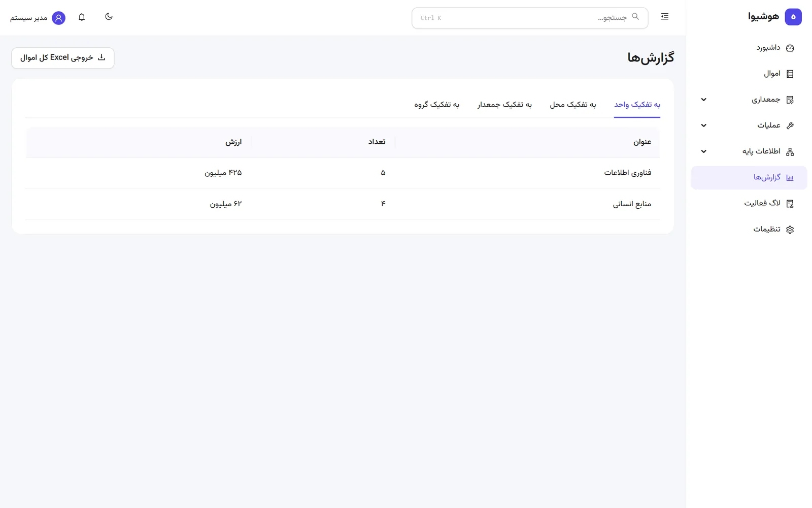Expand the عملیات menu chevron
The width and height of the screenshot is (812, 508).
pos(703,125)
